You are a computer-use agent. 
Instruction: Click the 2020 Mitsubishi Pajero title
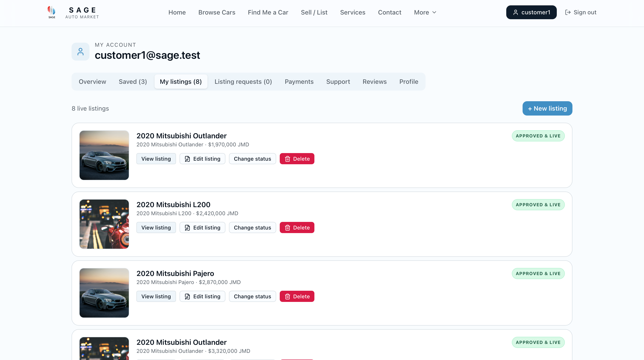[x=175, y=274]
